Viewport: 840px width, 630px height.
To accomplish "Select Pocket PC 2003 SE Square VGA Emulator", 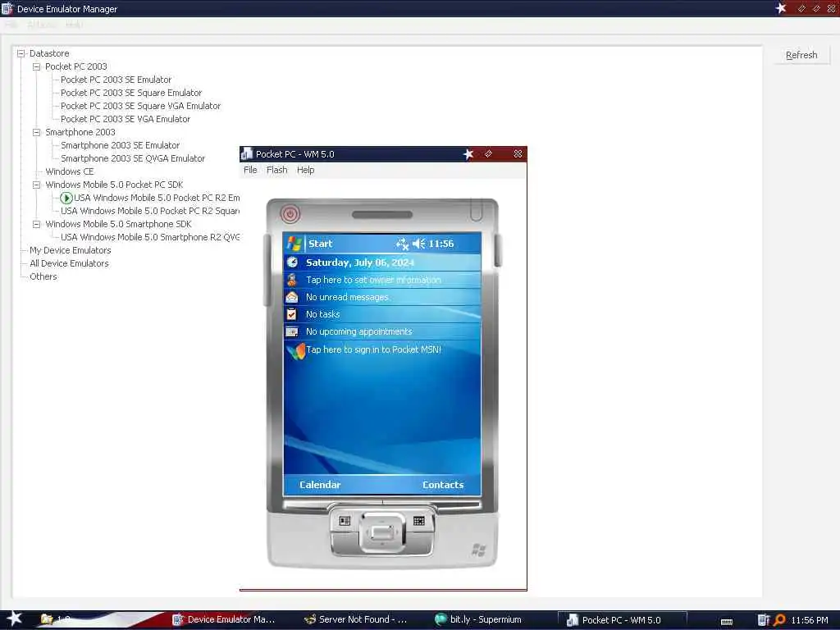I will tap(140, 106).
